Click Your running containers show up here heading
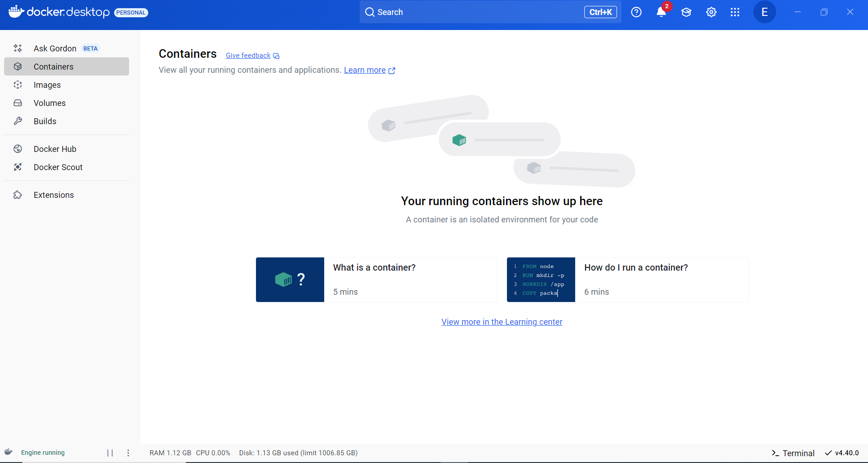This screenshot has width=868, height=463. (x=502, y=201)
